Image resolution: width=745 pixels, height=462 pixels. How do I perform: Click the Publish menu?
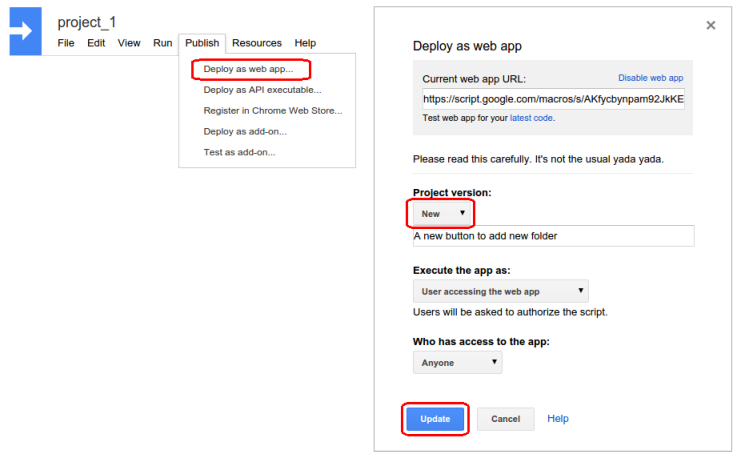(x=202, y=43)
